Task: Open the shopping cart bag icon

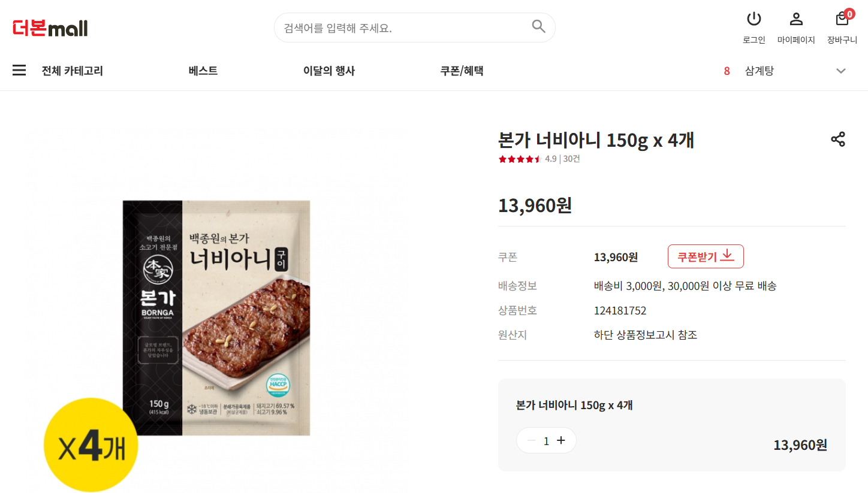Action: [842, 19]
